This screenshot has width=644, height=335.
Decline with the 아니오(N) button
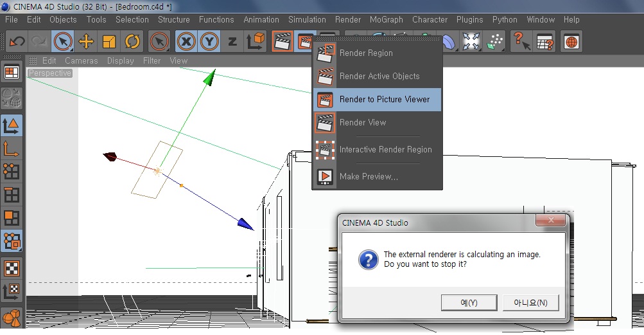coord(530,303)
